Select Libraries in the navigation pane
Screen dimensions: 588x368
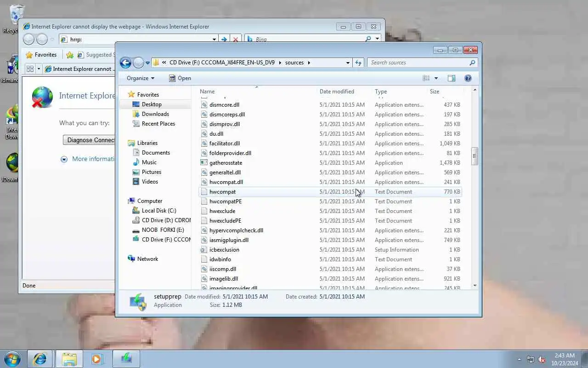coord(147,143)
